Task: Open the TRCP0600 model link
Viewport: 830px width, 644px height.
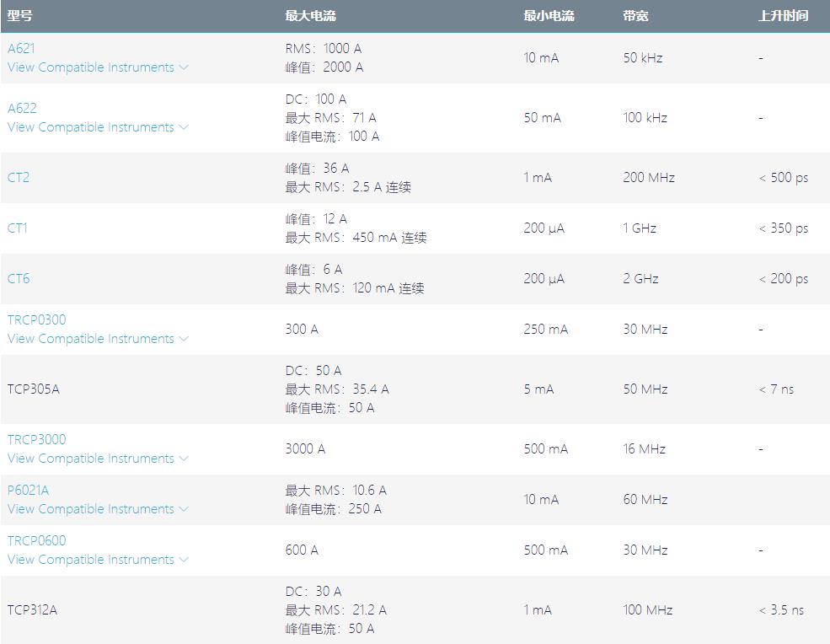Action: pos(36,541)
